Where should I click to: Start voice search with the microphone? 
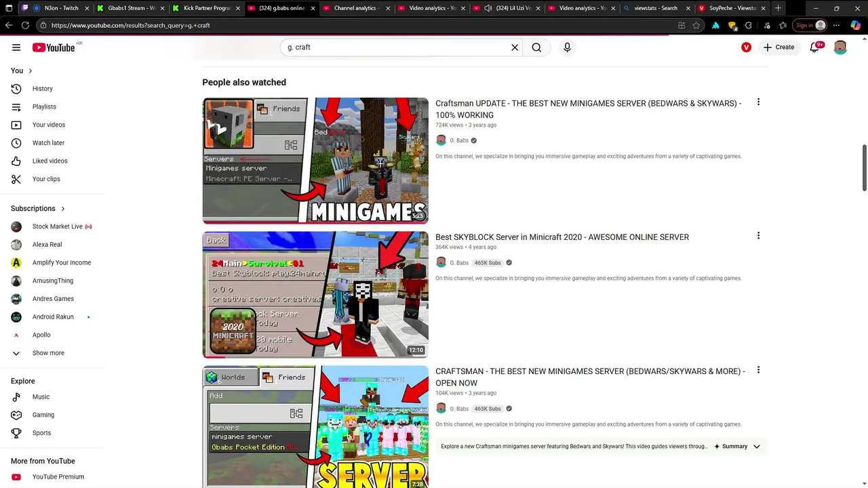pos(567,47)
